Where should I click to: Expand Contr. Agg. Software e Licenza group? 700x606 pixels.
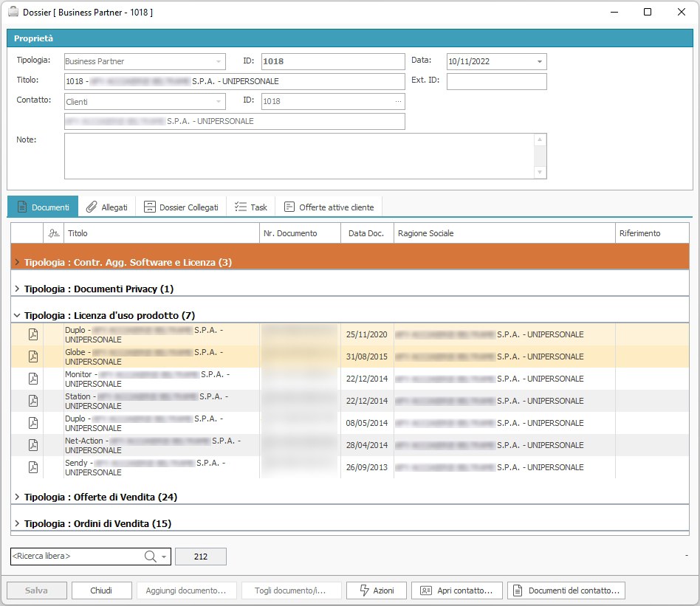coord(17,262)
